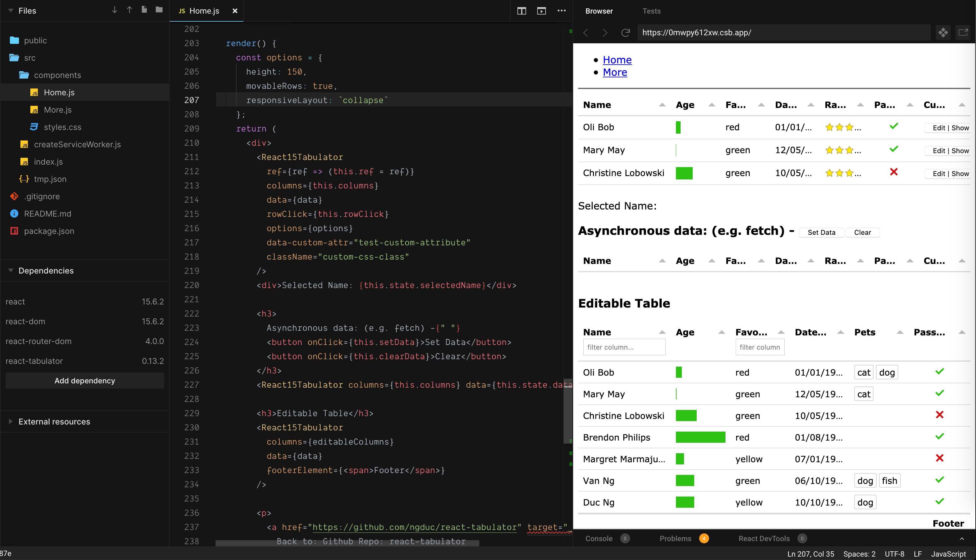Open preview in new window icon
976x560 pixels.
pos(963,33)
